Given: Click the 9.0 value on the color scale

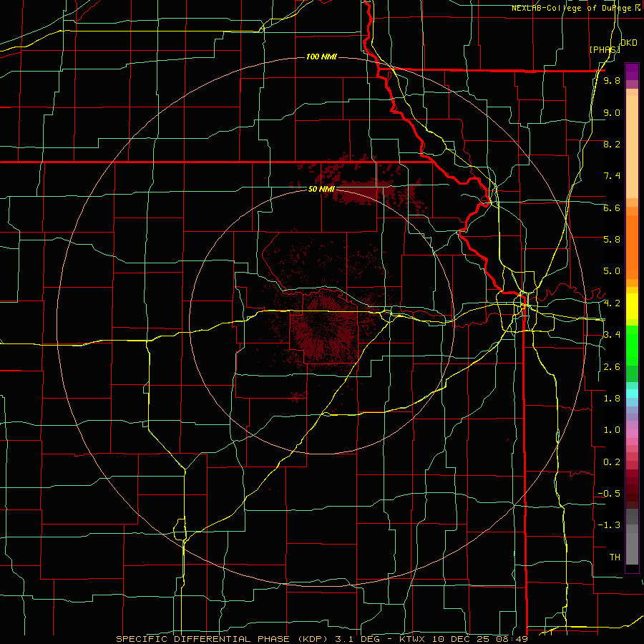Looking at the screenshot, I should pos(612,112).
